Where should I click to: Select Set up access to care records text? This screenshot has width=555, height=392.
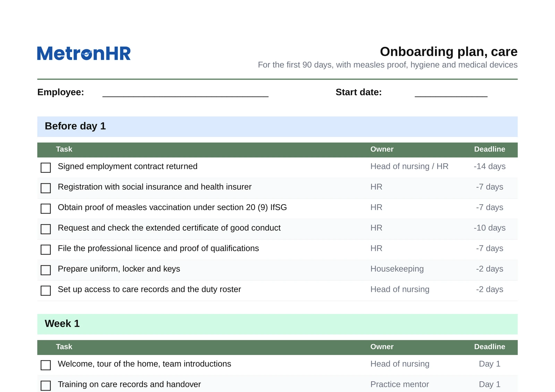150,289
